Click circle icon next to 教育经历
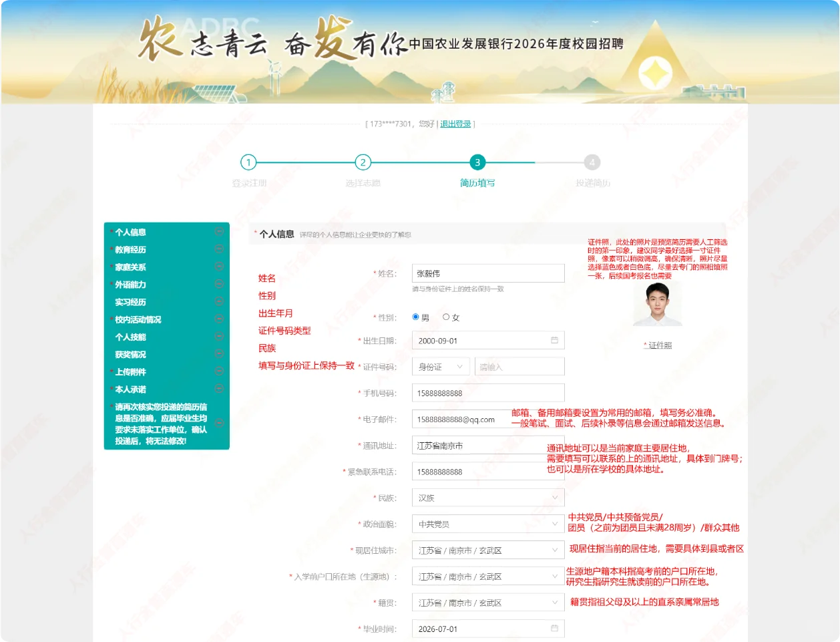The width and height of the screenshot is (840, 642). [x=219, y=249]
